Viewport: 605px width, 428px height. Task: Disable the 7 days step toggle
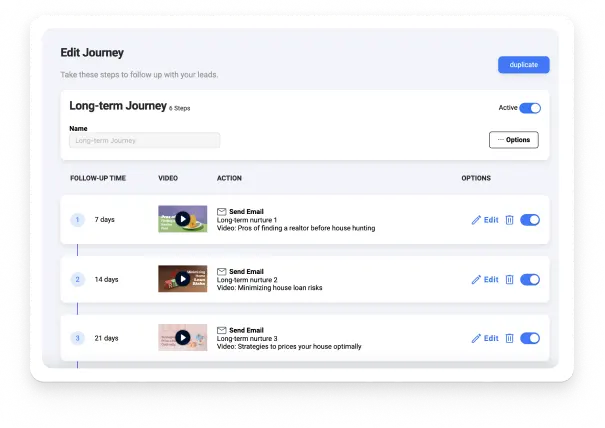click(530, 220)
